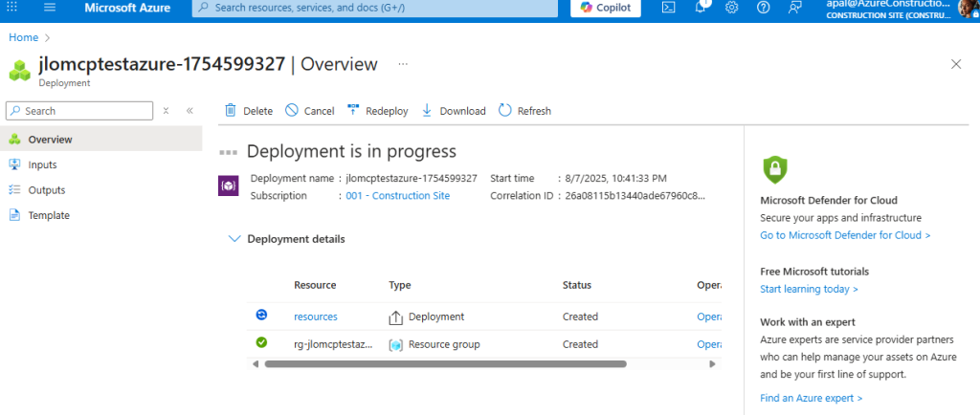
Task: Open Operation details link in resource group row
Action: point(709,344)
